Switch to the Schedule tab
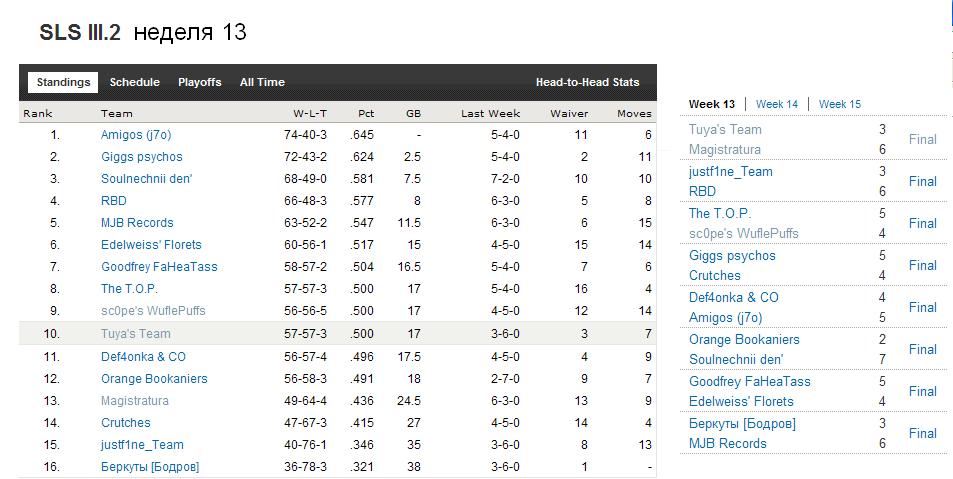This screenshot has width=953, height=479. 134,82
